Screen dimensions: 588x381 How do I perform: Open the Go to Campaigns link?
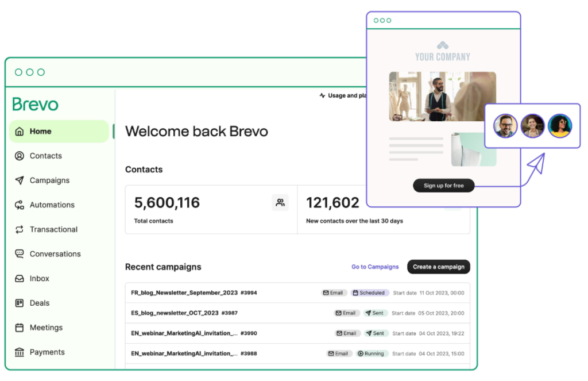375,267
